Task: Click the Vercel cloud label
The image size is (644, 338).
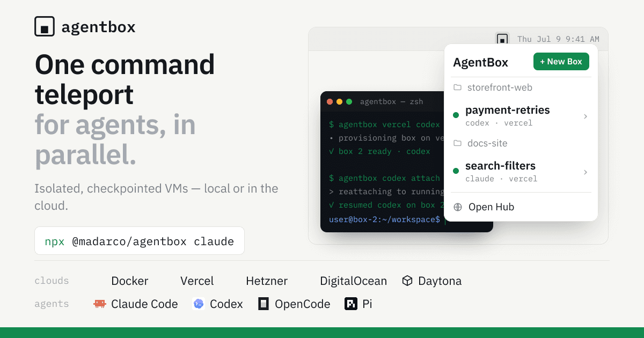Action: click(197, 281)
